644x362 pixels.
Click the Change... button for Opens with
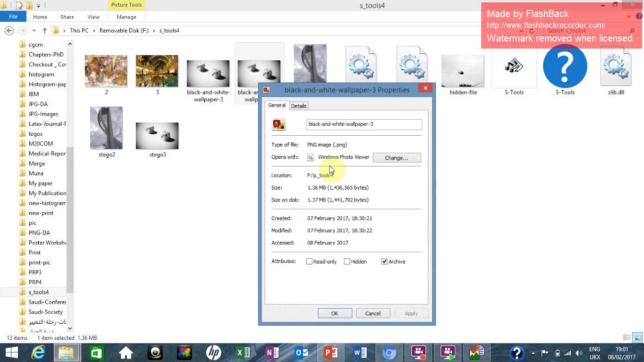pyautogui.click(x=396, y=158)
